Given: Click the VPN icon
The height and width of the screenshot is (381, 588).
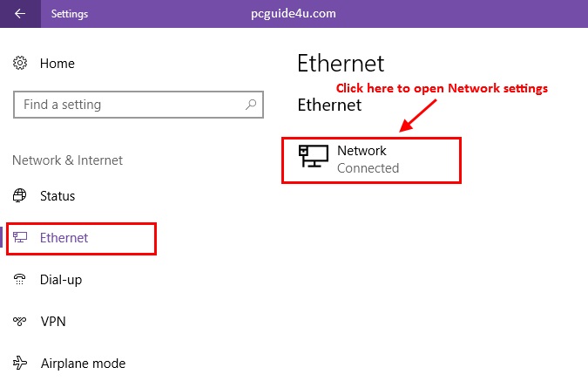Looking at the screenshot, I should 21,322.
